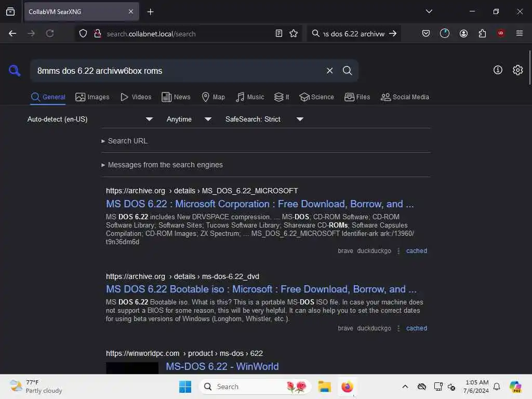The width and height of the screenshot is (532, 399).
Task: Open MS DOS 6.22 Bootable iso result
Action: pos(261,289)
